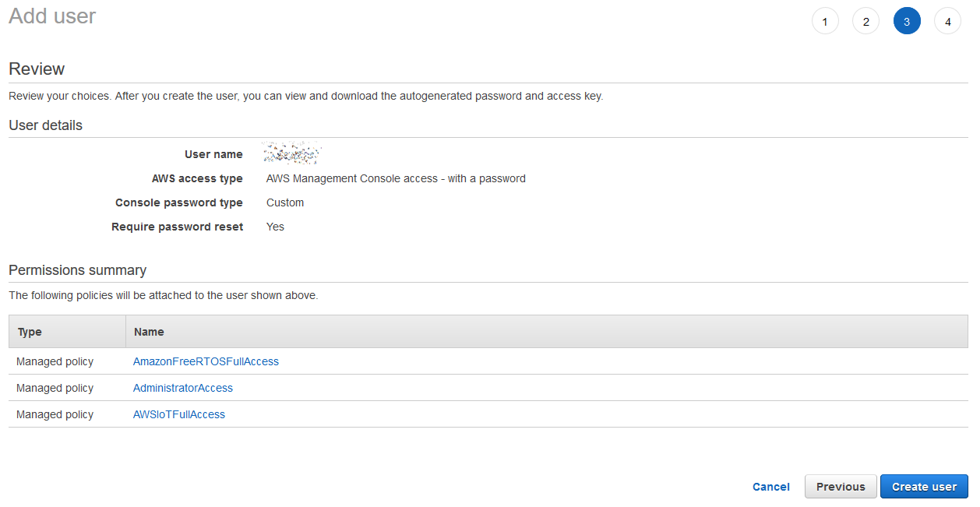Go back with Previous button

click(x=840, y=487)
